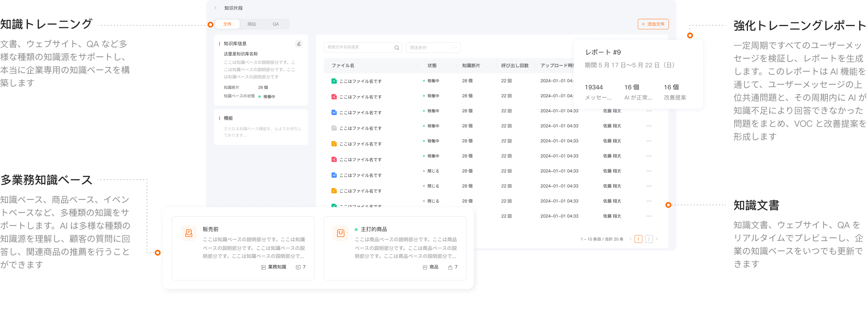This screenshot has height=336, width=868.
Task: Click the ファイル名 column header
Action: [x=343, y=66]
